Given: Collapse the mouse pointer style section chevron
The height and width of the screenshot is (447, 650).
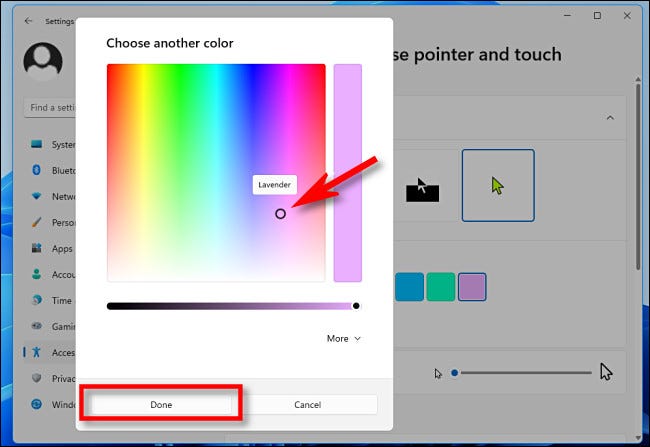Looking at the screenshot, I should 609,118.
